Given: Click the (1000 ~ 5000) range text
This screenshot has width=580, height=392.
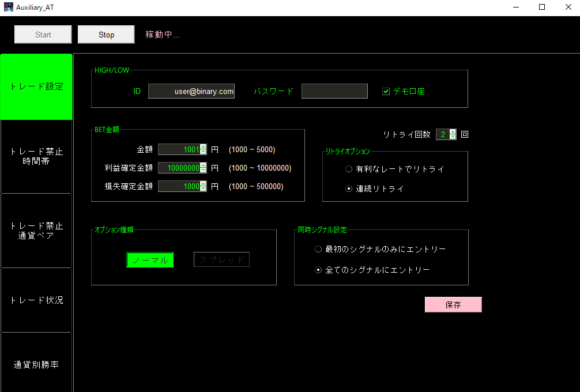Looking at the screenshot, I should [x=252, y=149].
